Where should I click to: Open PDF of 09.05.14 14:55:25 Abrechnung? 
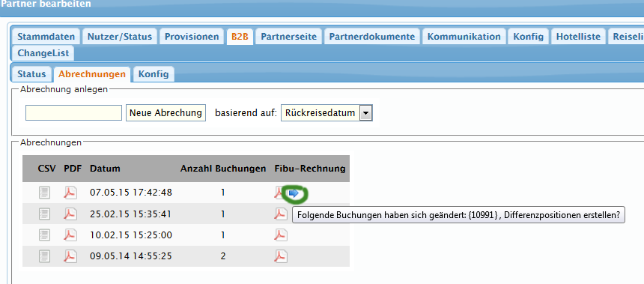(x=70, y=256)
